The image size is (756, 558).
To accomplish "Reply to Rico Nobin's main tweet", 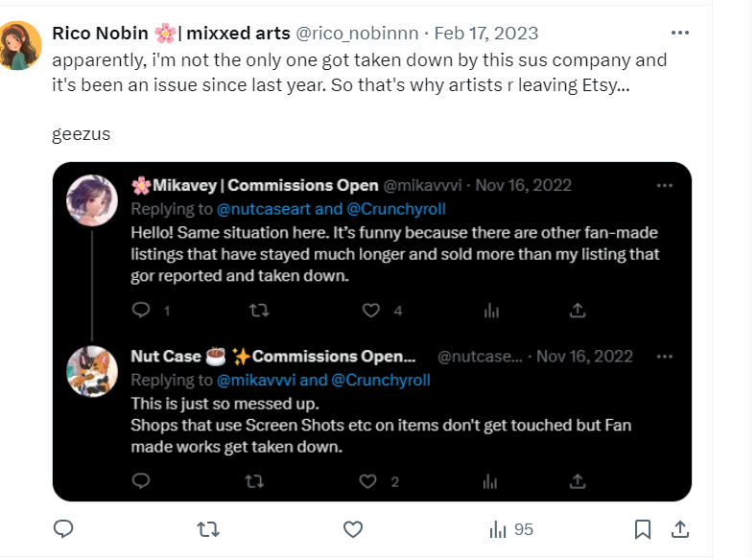I will (x=64, y=529).
